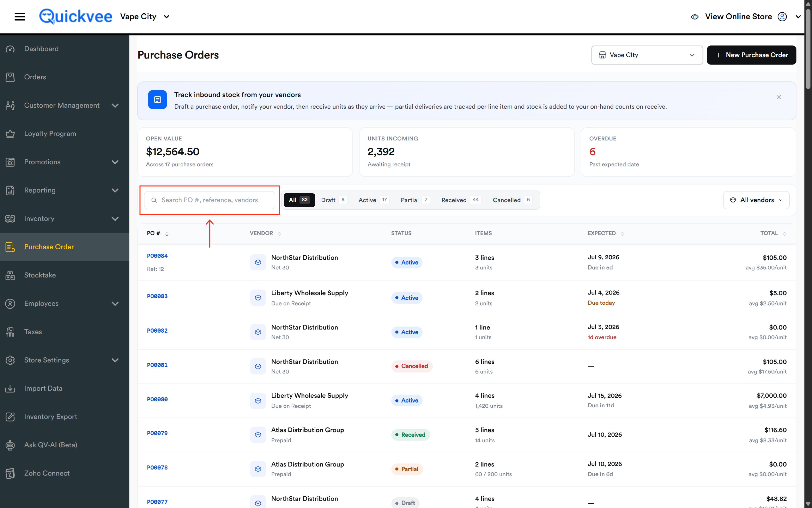The height and width of the screenshot is (508, 812).
Task: Click the New Purchase Order button
Action: (x=751, y=55)
